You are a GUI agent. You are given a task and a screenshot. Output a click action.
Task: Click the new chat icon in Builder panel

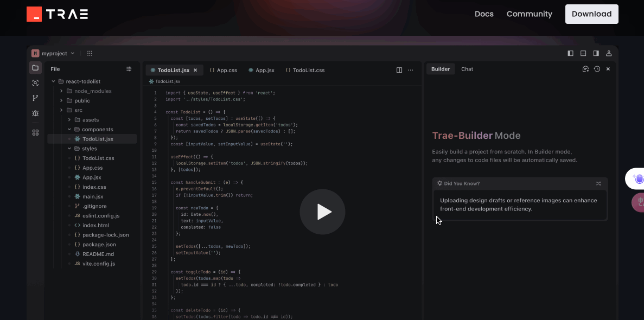tap(586, 69)
